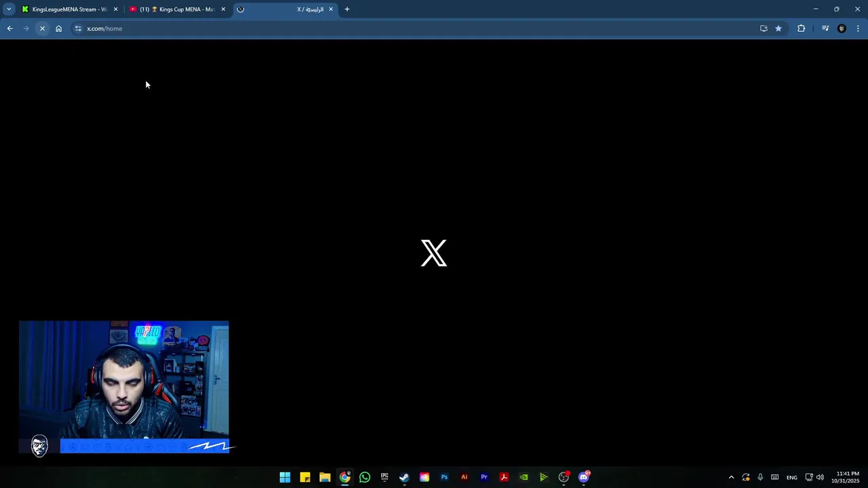The width and height of the screenshot is (868, 488).
Task: Toggle the bookmark star for this page
Action: coord(778,28)
